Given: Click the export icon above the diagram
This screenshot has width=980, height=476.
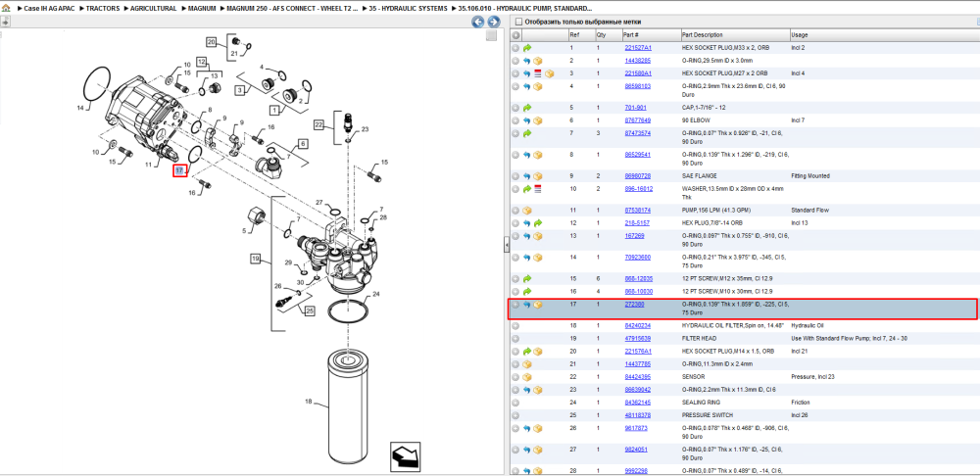Looking at the screenshot, I should pos(5,22).
